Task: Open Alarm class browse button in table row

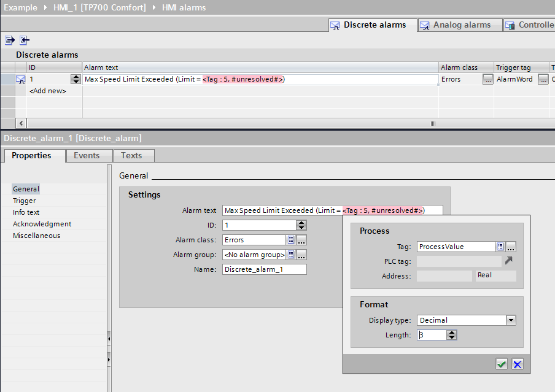Action: pyautogui.click(x=487, y=79)
